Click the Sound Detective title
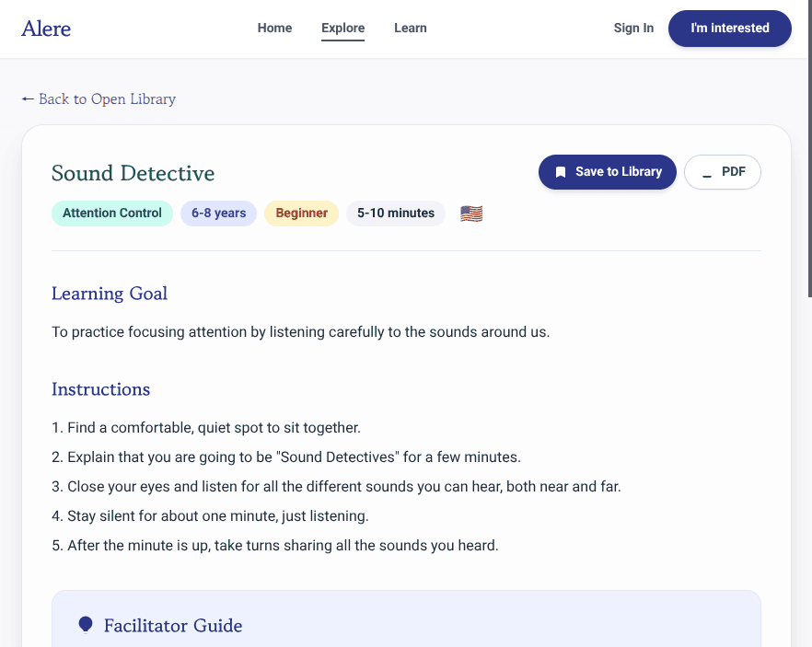The width and height of the screenshot is (812, 647). point(133,173)
